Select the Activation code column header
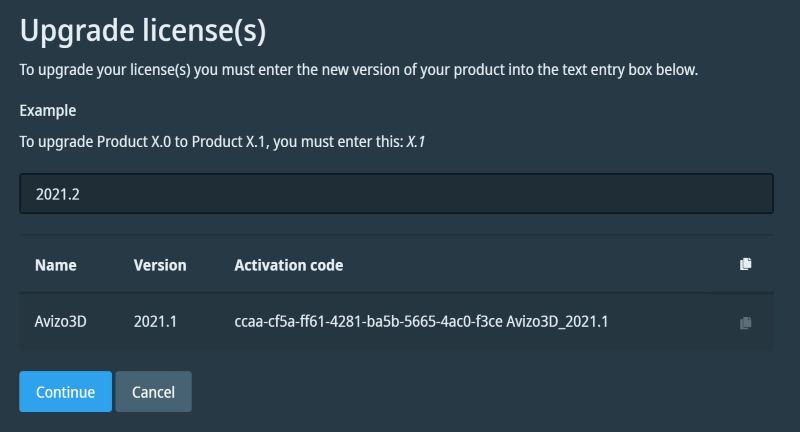Screen dimensions: 800x432 click(288, 265)
